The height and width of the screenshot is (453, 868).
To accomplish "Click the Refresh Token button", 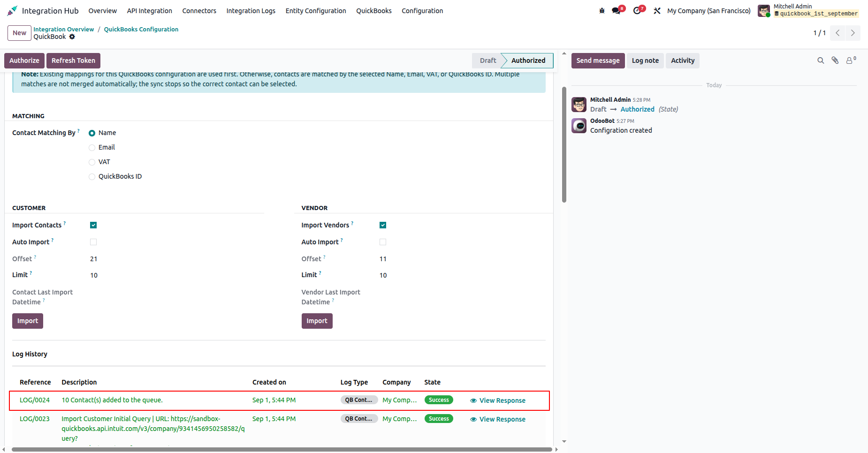I will pyautogui.click(x=73, y=60).
